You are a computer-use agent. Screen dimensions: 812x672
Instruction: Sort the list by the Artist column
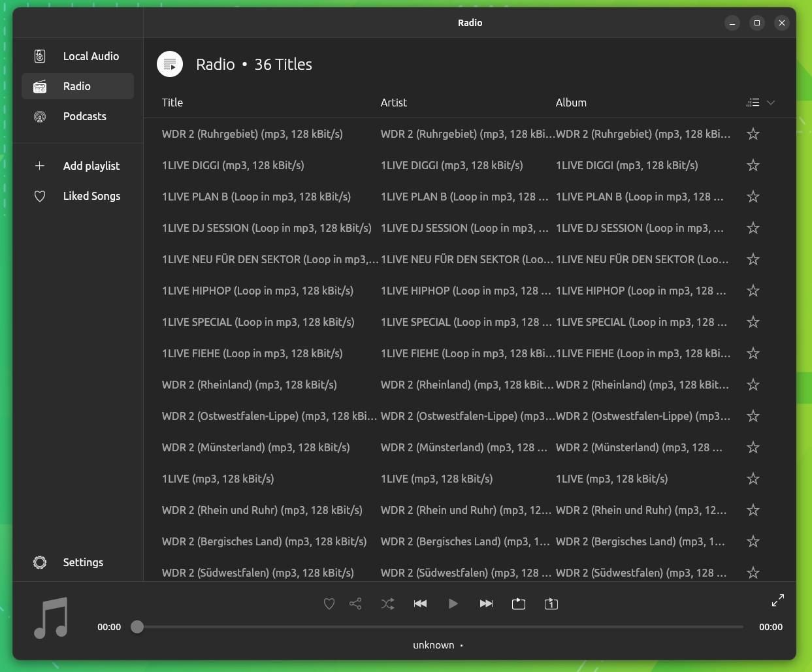pyautogui.click(x=394, y=103)
